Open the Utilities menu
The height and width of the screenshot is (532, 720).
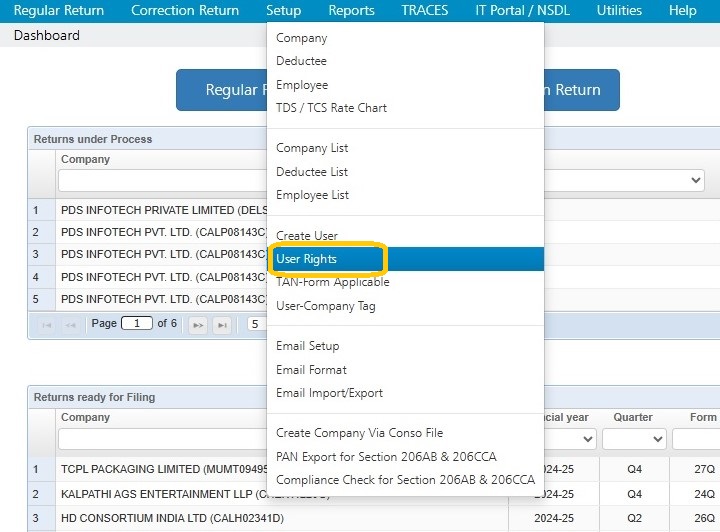click(x=619, y=11)
